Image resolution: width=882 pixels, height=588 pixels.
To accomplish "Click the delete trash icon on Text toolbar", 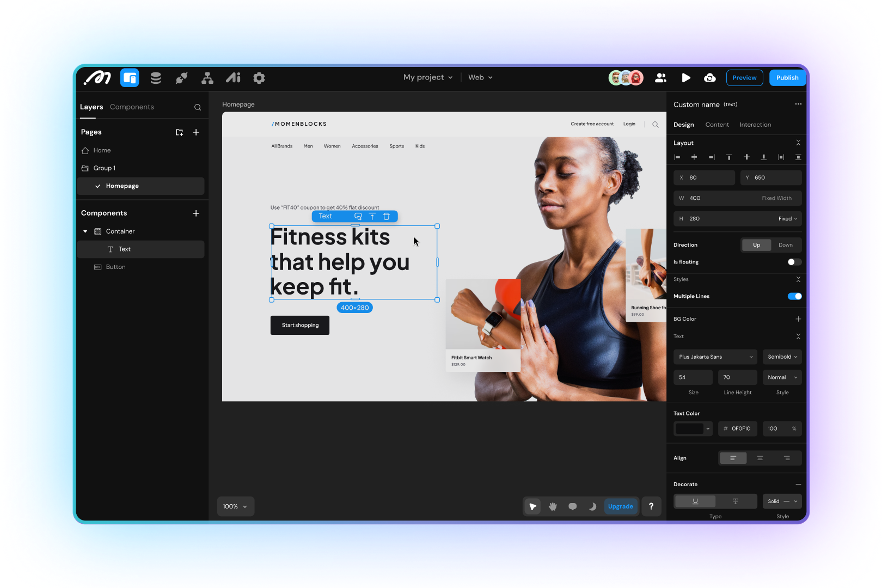I will click(387, 216).
